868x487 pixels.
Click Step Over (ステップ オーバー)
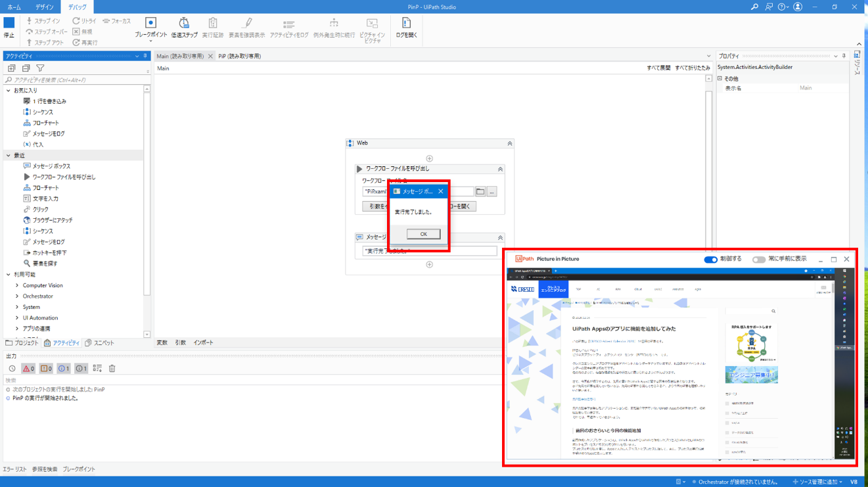coord(46,32)
